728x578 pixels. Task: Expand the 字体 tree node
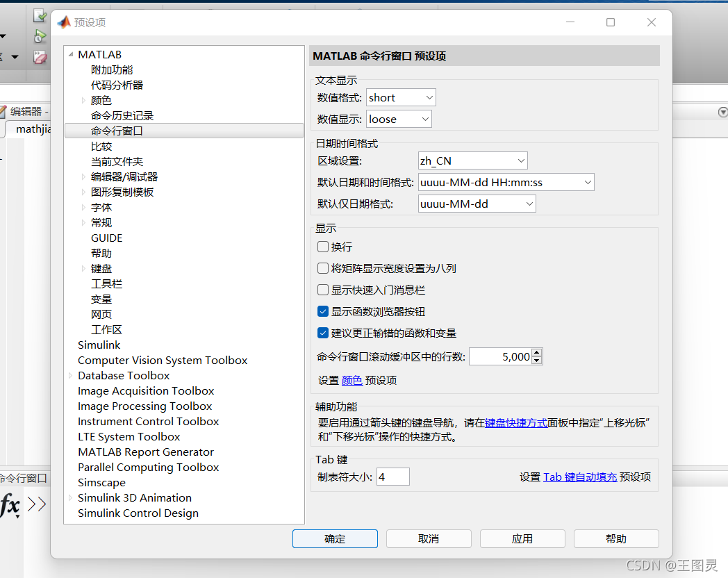pyautogui.click(x=83, y=207)
